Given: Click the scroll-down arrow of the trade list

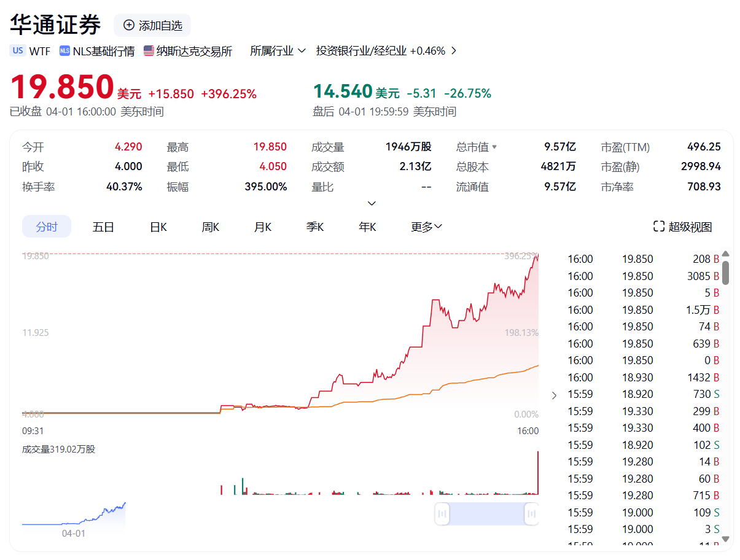Looking at the screenshot, I should pyautogui.click(x=725, y=539).
